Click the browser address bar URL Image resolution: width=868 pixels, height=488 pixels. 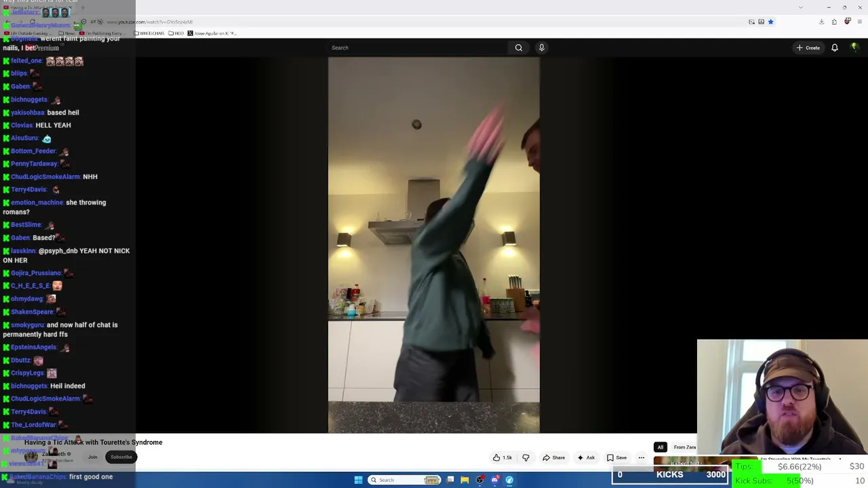click(149, 22)
